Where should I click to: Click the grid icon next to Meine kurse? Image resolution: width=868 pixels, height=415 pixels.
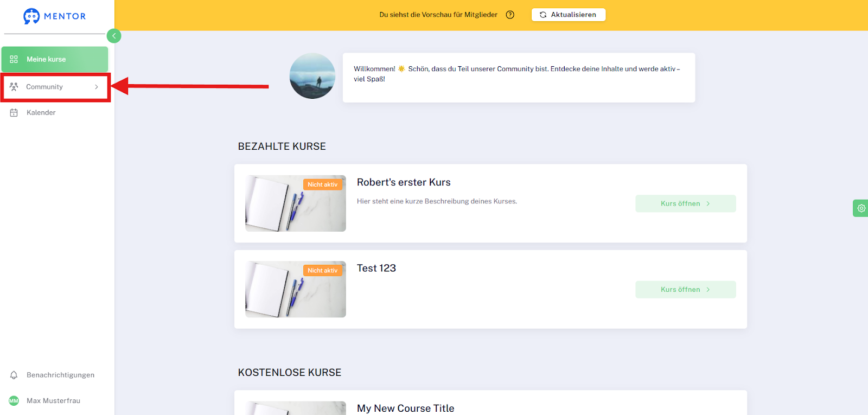[14, 59]
